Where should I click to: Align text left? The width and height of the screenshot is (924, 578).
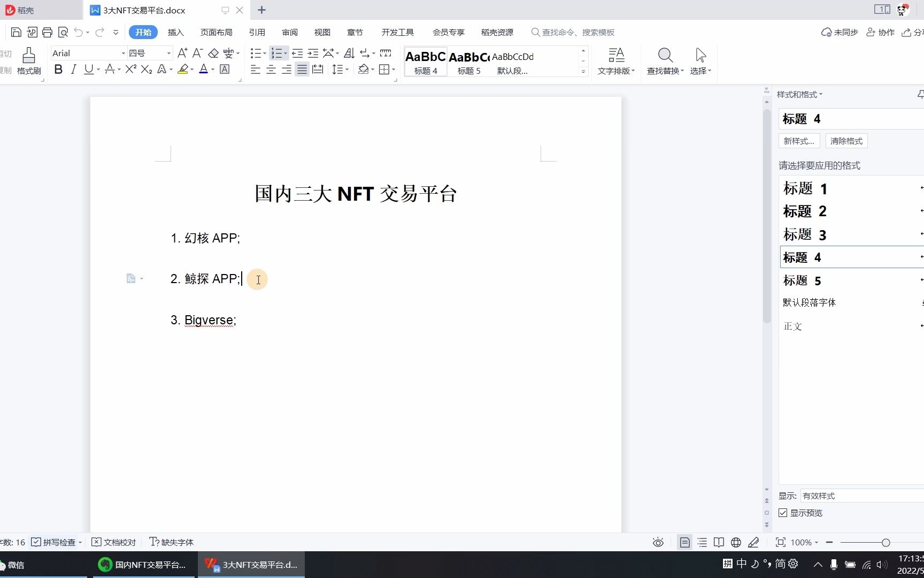point(256,69)
